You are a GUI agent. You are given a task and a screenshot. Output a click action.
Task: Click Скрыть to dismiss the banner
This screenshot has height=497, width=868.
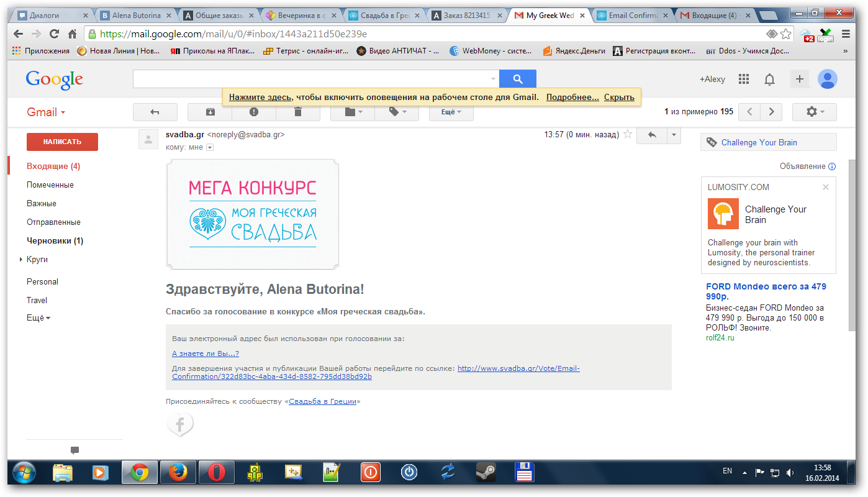pyautogui.click(x=619, y=97)
